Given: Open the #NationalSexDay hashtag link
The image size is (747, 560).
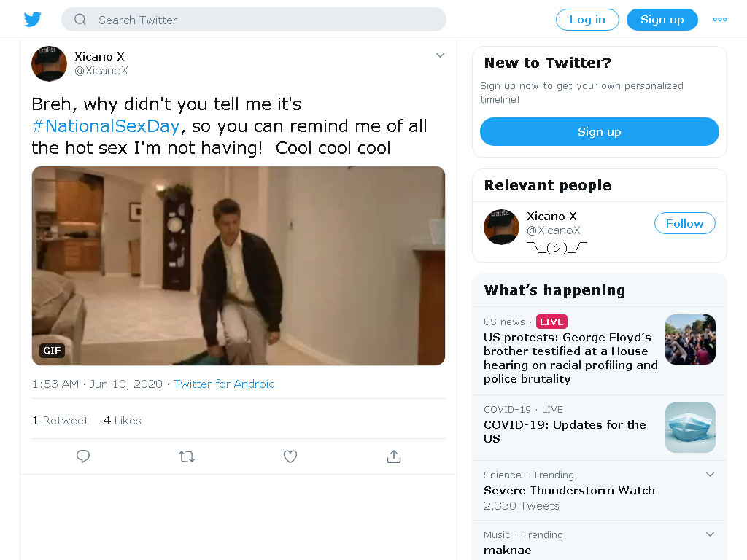Looking at the screenshot, I should tap(106, 126).
